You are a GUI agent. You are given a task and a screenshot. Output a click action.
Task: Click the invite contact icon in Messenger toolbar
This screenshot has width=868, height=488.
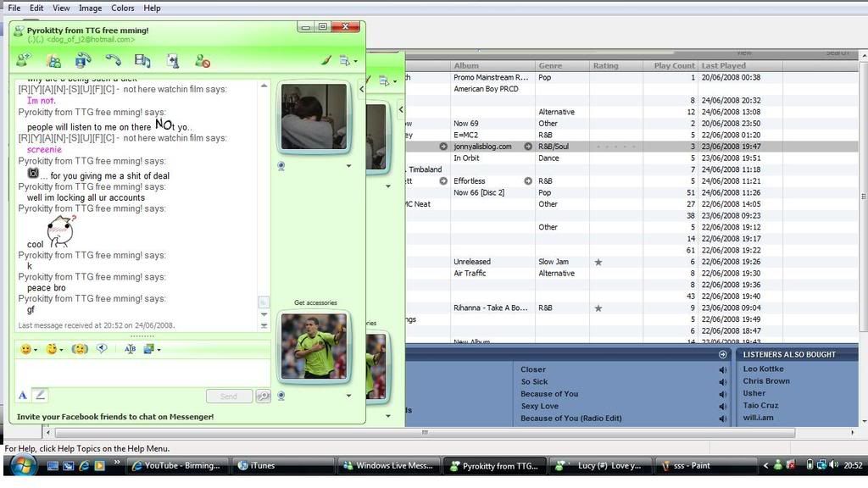pyautogui.click(x=24, y=60)
